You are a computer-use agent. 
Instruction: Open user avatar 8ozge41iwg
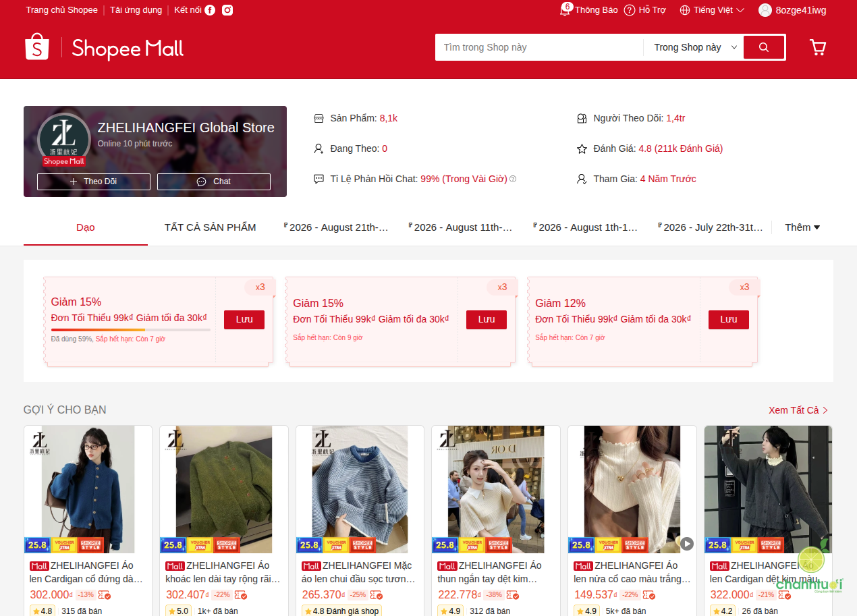[765, 10]
